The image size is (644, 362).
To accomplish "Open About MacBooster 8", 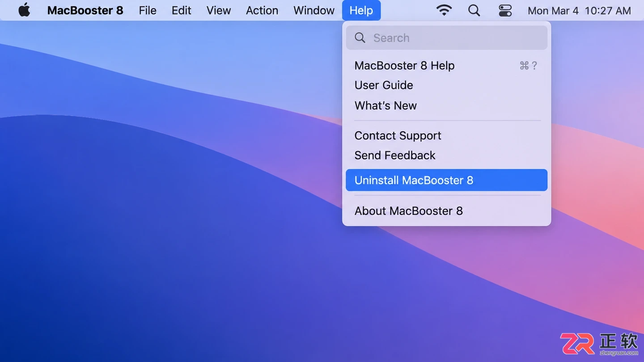I will pyautogui.click(x=447, y=211).
